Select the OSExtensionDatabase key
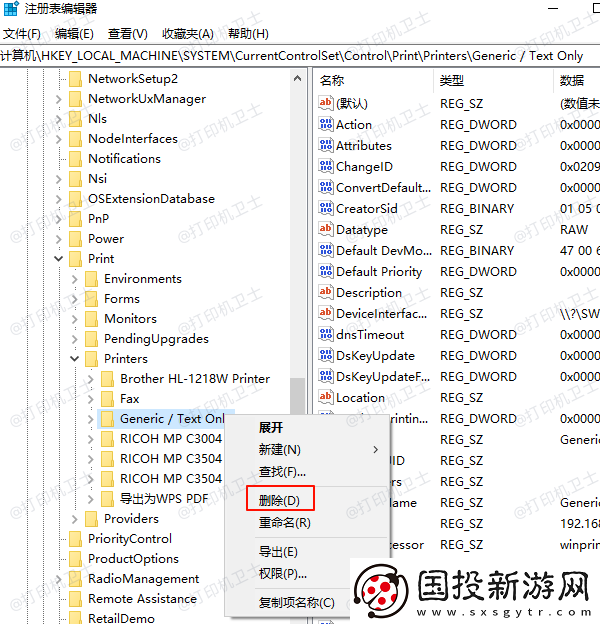 (x=151, y=199)
